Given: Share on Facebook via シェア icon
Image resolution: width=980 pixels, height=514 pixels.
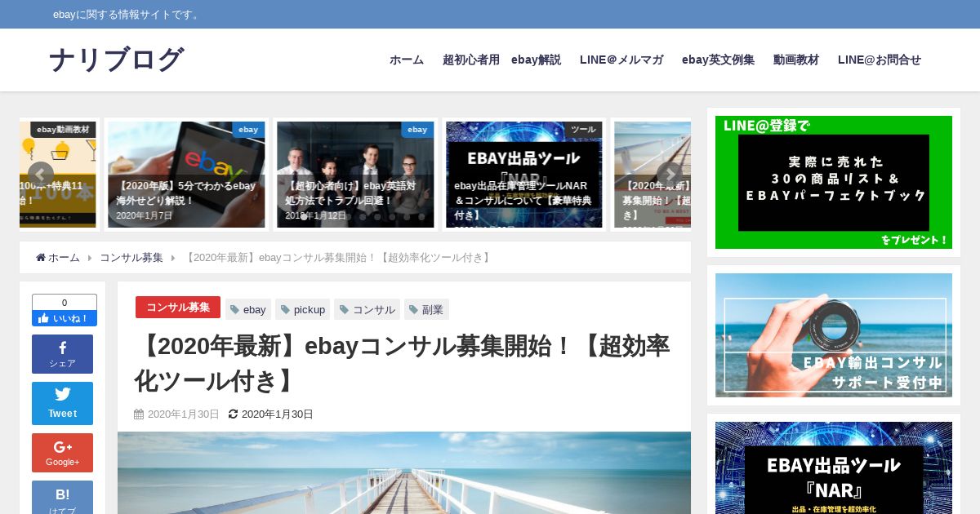Looking at the screenshot, I should pyautogui.click(x=62, y=354).
